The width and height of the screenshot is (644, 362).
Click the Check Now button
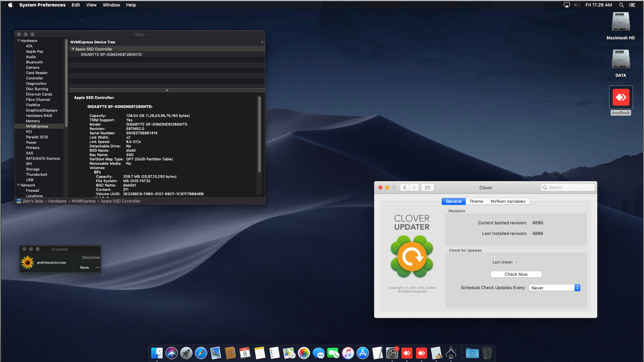[516, 274]
